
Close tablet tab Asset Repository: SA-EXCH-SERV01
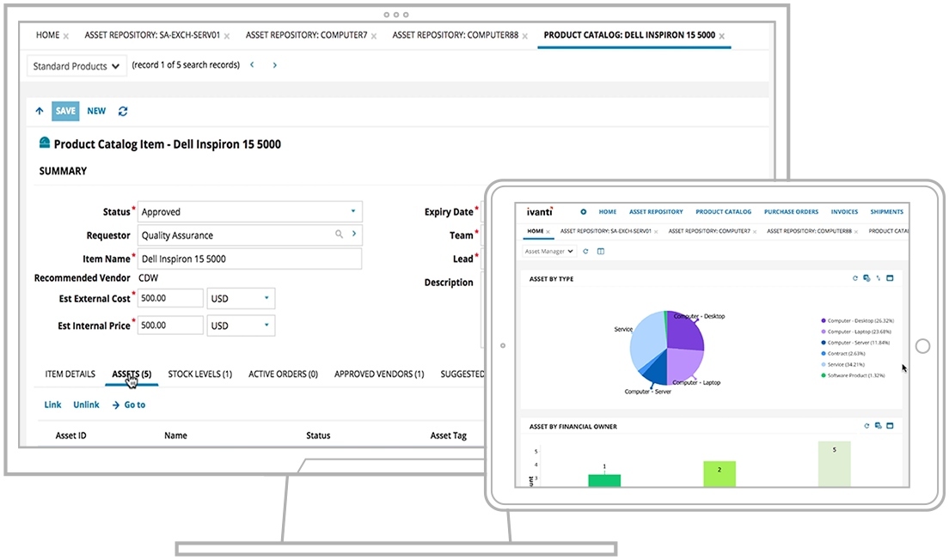point(656,232)
